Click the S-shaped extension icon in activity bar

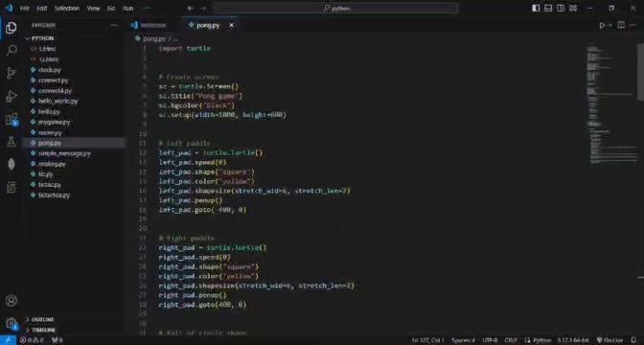pyautogui.click(x=11, y=188)
